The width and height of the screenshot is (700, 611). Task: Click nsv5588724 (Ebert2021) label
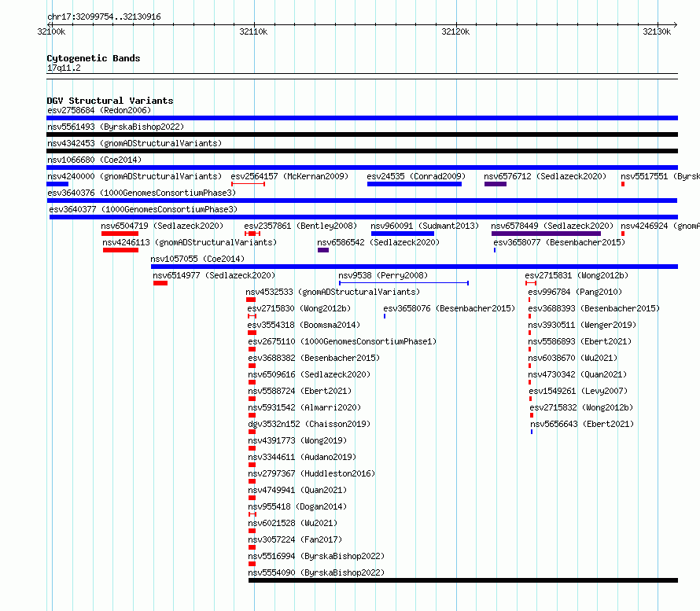pyautogui.click(x=300, y=391)
